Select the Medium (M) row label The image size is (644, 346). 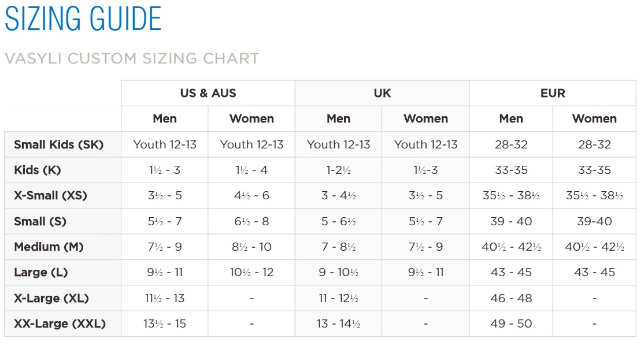(49, 247)
